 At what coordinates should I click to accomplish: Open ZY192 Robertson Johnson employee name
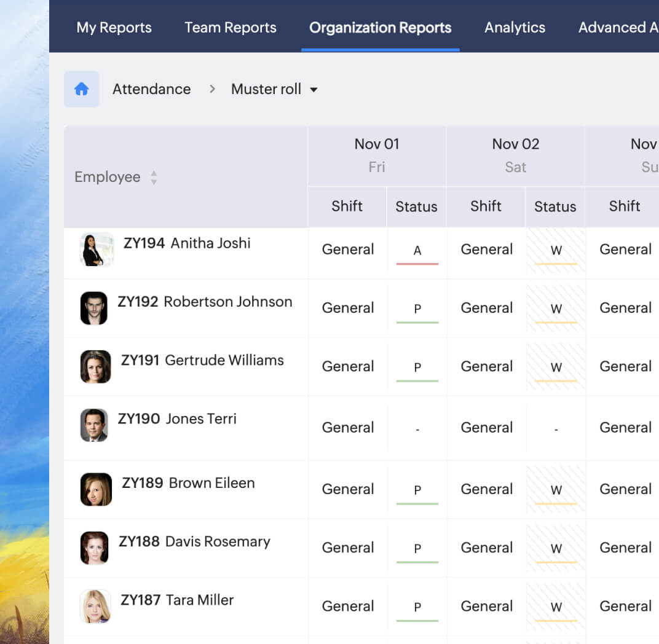tap(205, 302)
